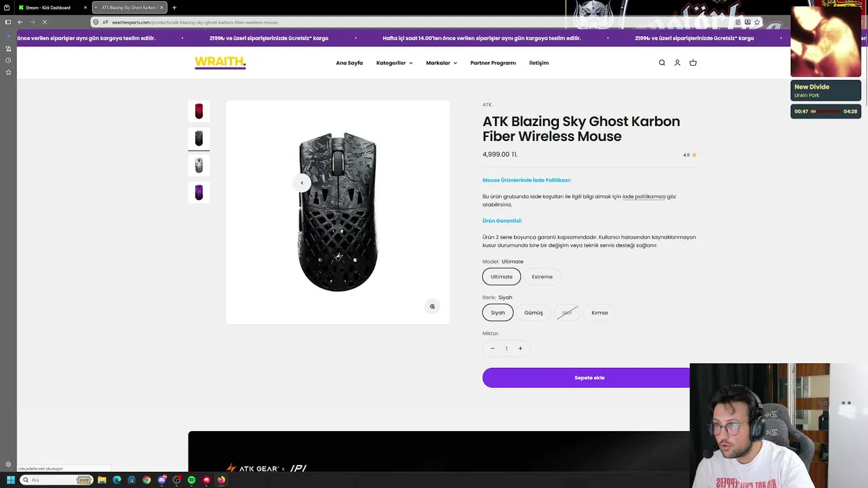Click the Windows taskbar search box

(x=56, y=480)
